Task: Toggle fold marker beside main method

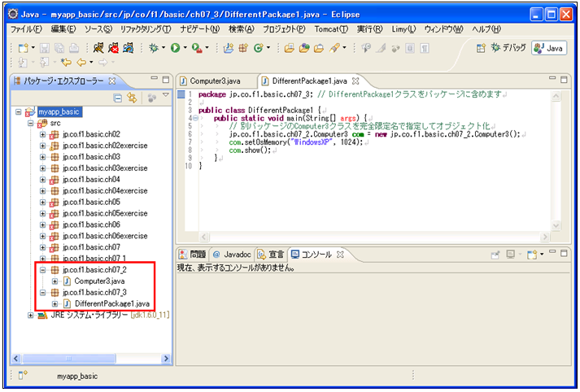Action: pyautogui.click(x=194, y=118)
